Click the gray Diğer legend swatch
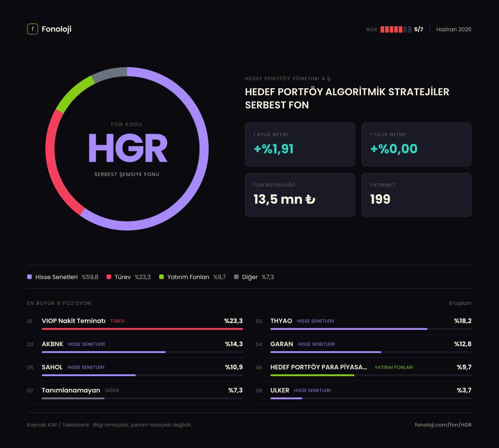Viewport: 499px width, 448px height. click(x=236, y=277)
